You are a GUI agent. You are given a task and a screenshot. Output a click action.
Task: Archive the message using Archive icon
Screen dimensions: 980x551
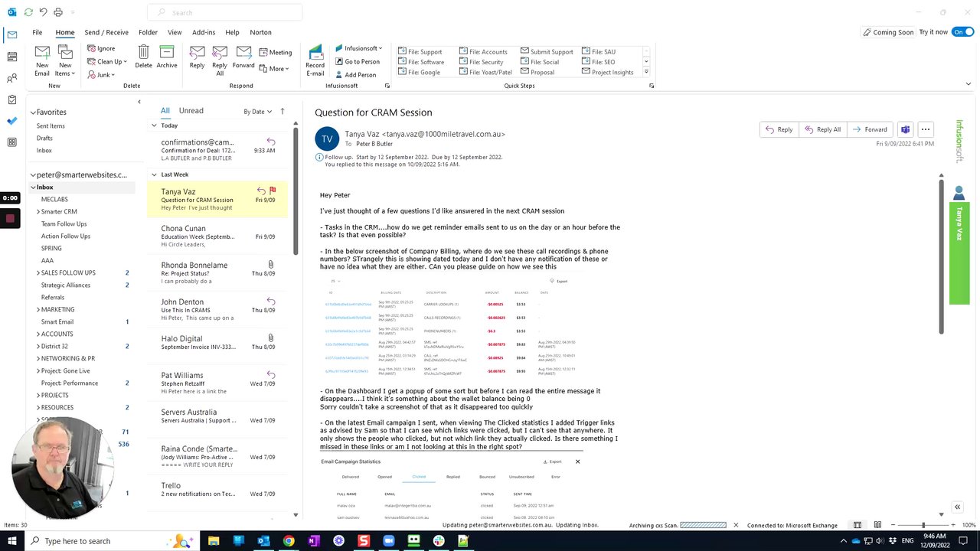[x=167, y=57]
